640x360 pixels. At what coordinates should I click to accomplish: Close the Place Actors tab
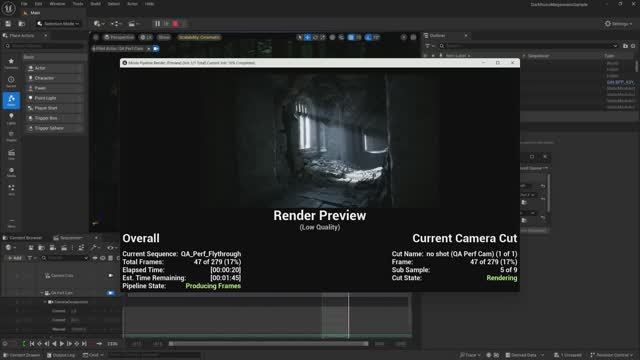(x=45, y=36)
